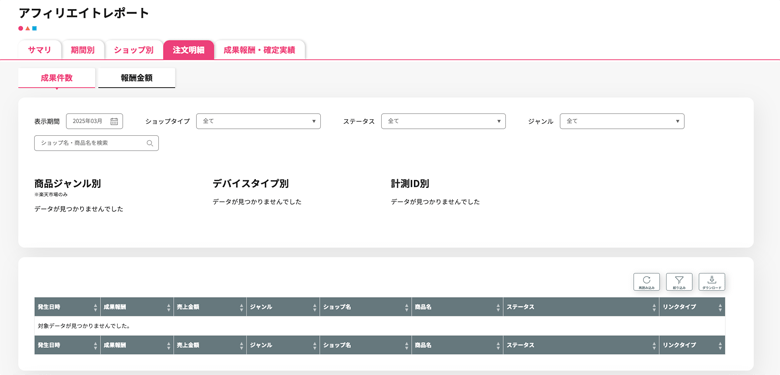
Task: Expand the ステータス filter dropdown
Action: 443,121
